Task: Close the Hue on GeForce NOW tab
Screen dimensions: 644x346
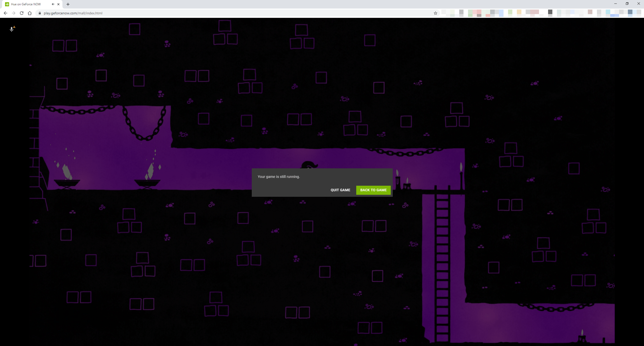Action: click(x=58, y=4)
